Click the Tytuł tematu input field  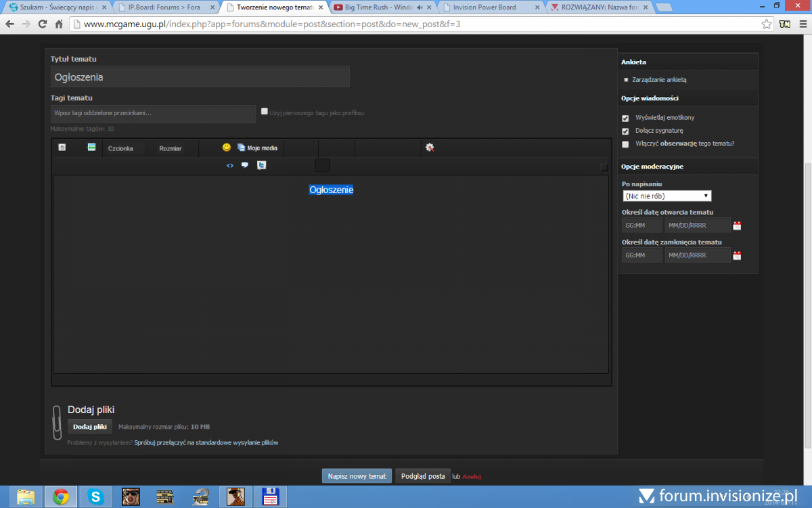(x=200, y=77)
